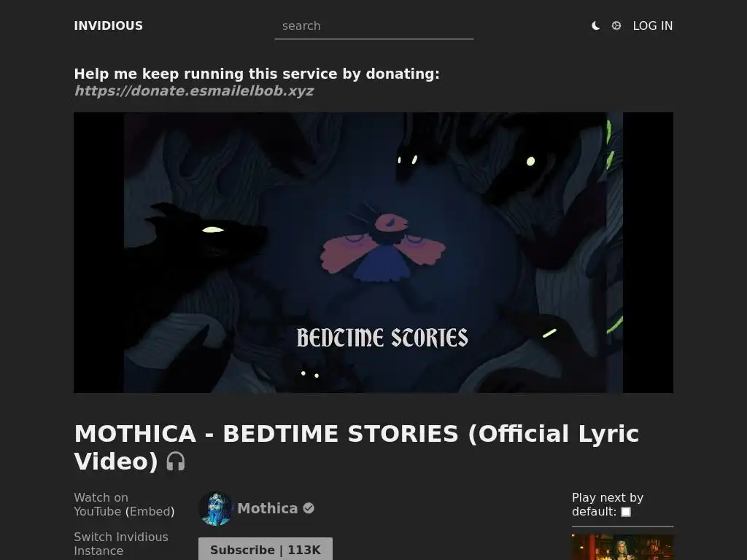The width and height of the screenshot is (747, 560).
Task: Open Mothica channel avatar
Action: pos(216,508)
